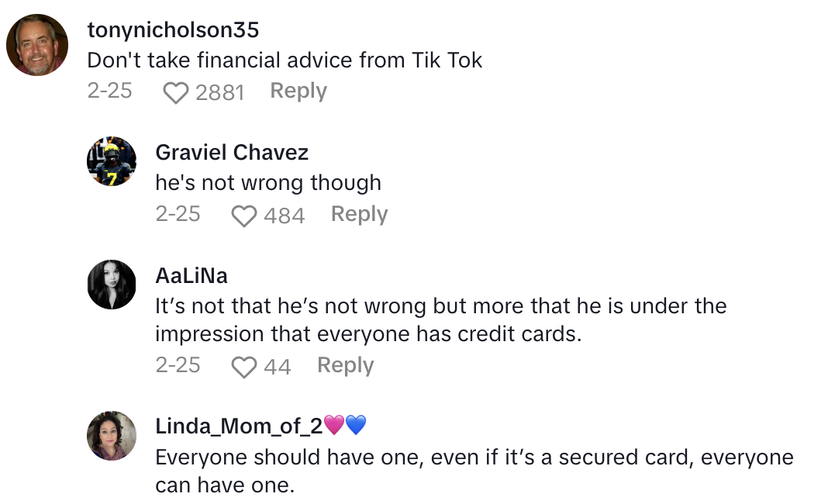Open AaLiNa's profile avatar
The width and height of the screenshot is (828, 504).
pyautogui.click(x=112, y=285)
